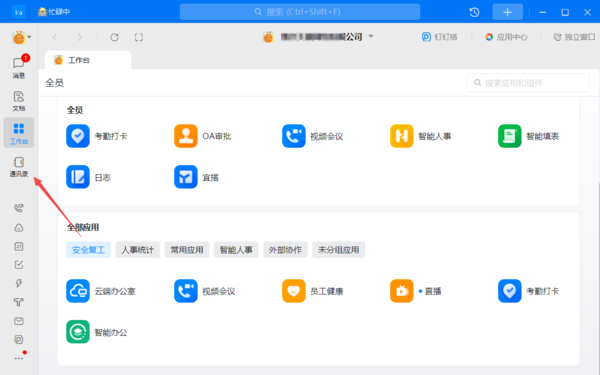This screenshot has height=375, width=600.
Task: Open the 智能填表 app
Action: 528,136
